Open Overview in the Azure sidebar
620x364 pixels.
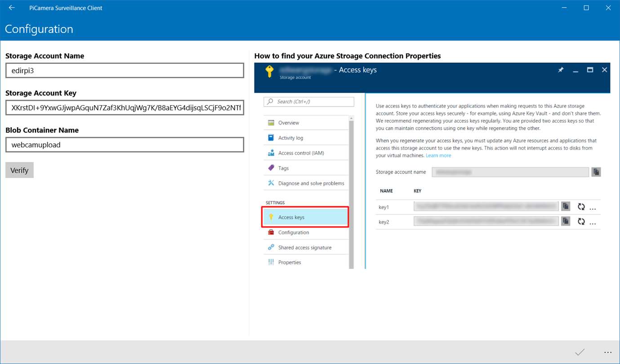[x=306, y=123]
